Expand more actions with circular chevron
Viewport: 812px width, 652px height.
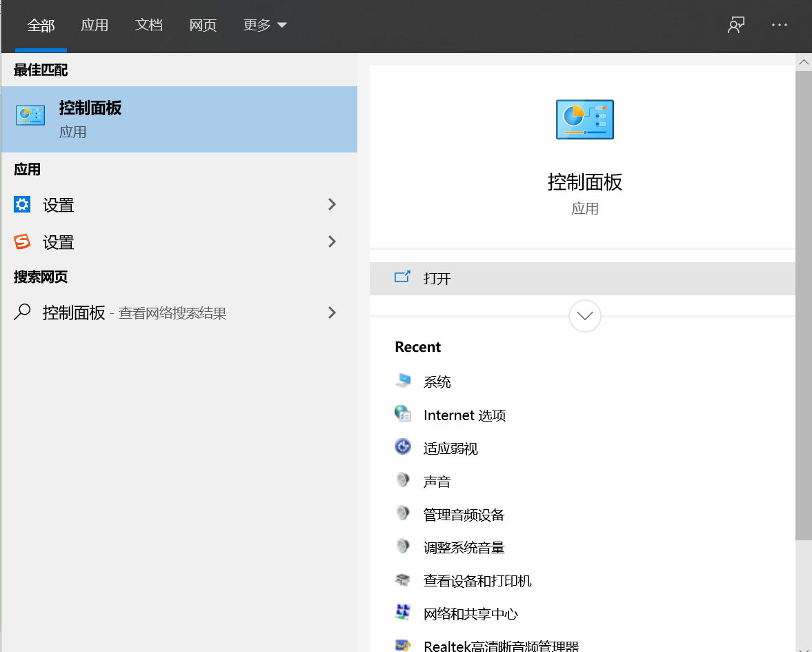[x=585, y=316]
